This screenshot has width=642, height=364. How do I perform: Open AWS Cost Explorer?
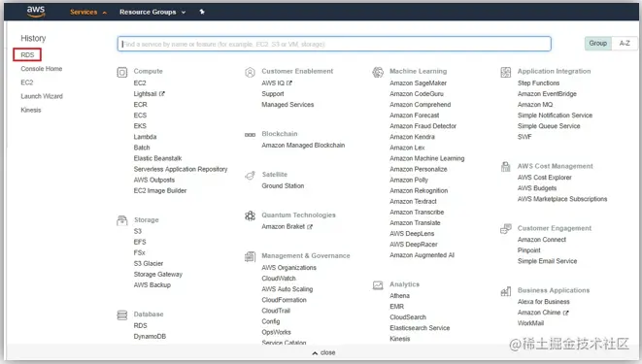click(x=545, y=178)
